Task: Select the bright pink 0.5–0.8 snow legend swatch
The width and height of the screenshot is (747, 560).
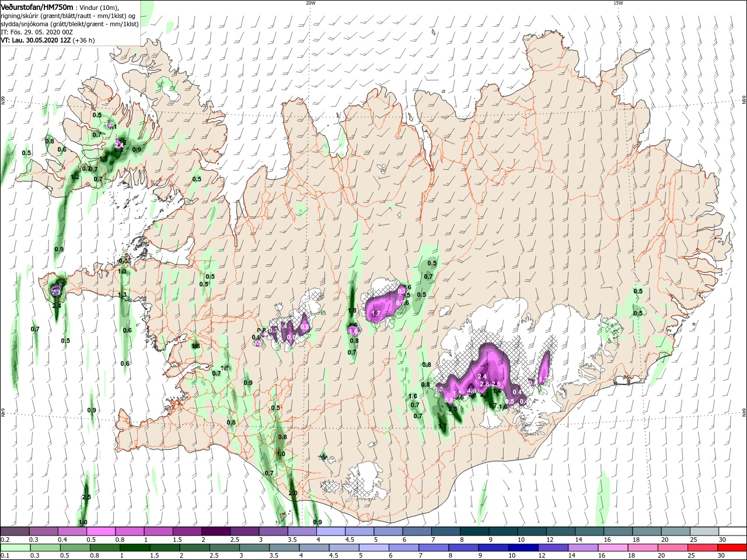Action: [101, 531]
